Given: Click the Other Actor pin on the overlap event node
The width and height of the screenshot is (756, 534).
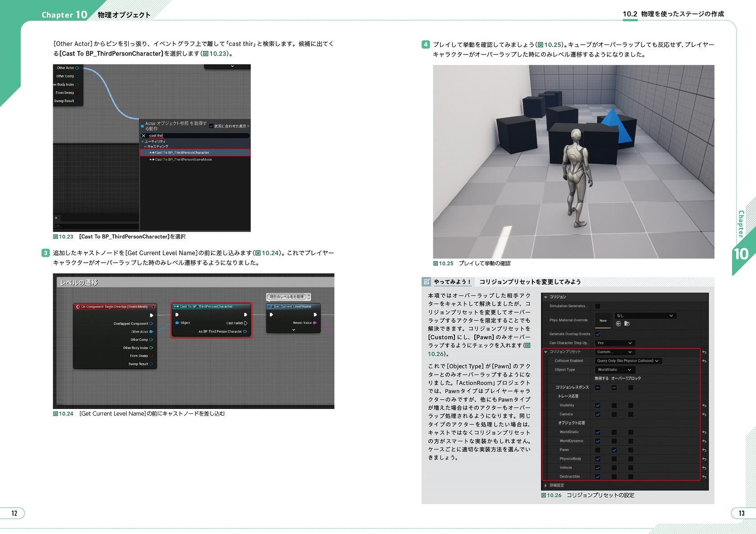Looking at the screenshot, I should click(x=151, y=332).
